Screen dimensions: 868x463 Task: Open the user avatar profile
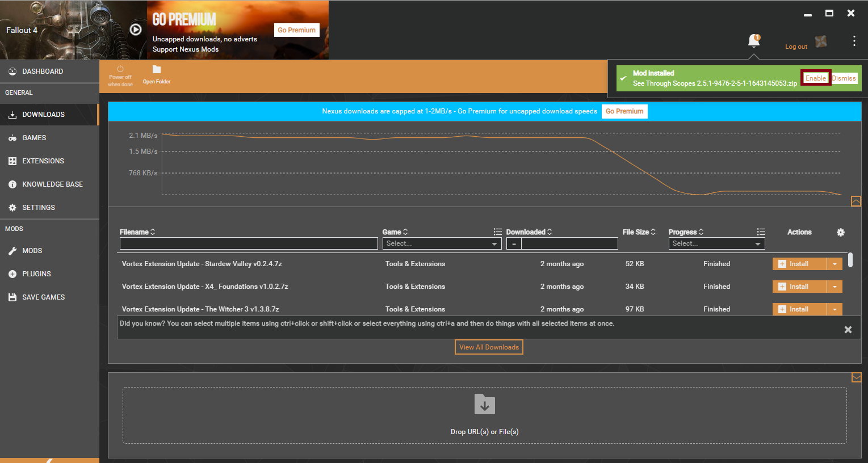pyautogui.click(x=821, y=41)
